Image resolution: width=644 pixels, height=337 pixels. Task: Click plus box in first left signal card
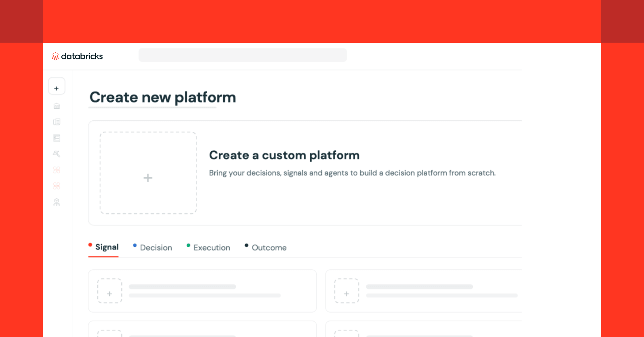point(110,291)
